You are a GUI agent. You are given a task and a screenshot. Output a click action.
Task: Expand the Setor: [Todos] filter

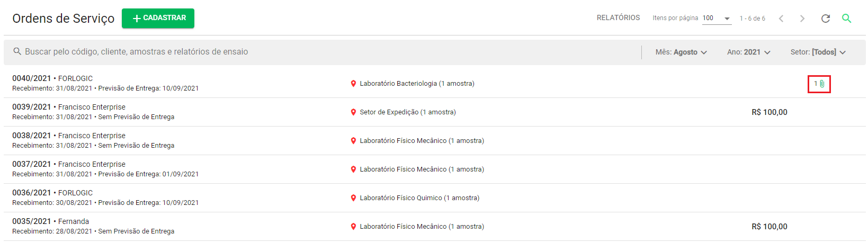[x=818, y=52]
